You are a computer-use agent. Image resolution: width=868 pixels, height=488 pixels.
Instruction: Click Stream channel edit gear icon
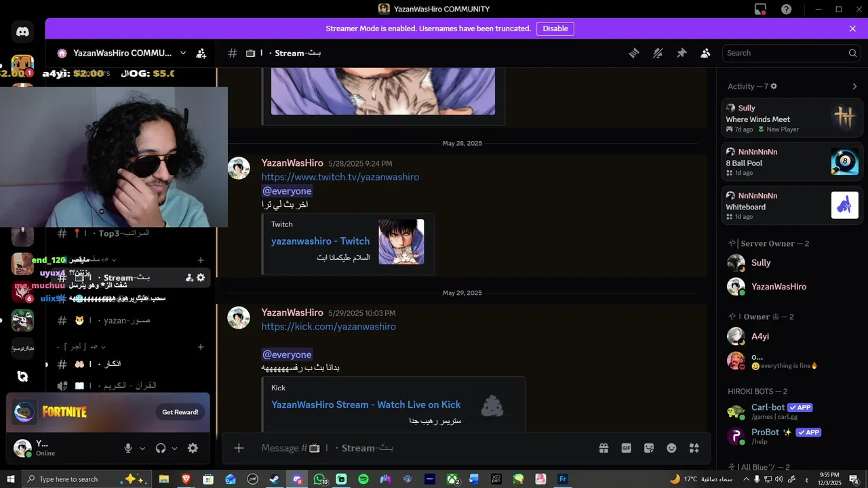[201, 277]
